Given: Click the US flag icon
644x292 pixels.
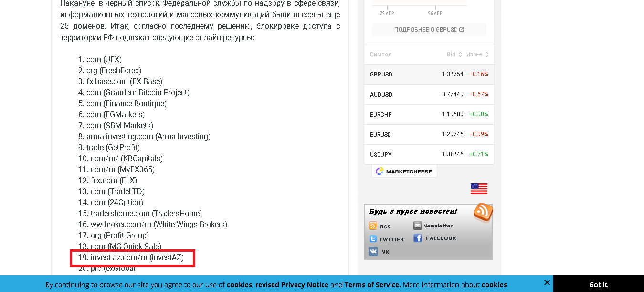Looking at the screenshot, I should 479,188.
